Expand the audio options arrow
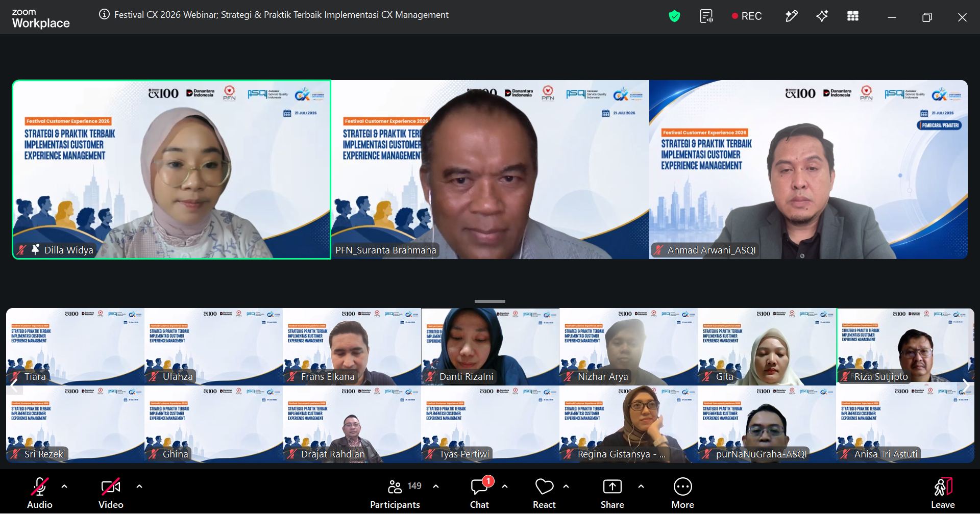 pyautogui.click(x=64, y=486)
